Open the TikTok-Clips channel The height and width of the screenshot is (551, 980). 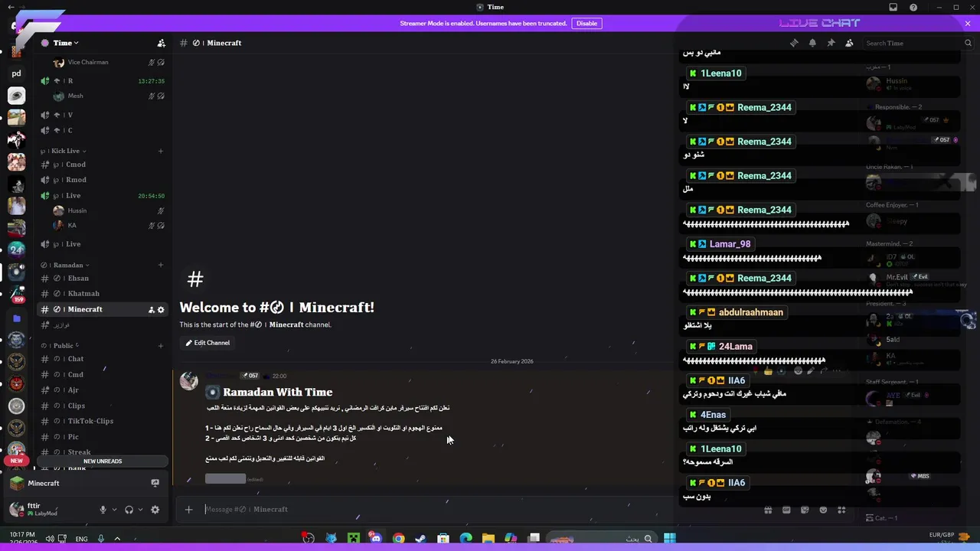pos(103,421)
